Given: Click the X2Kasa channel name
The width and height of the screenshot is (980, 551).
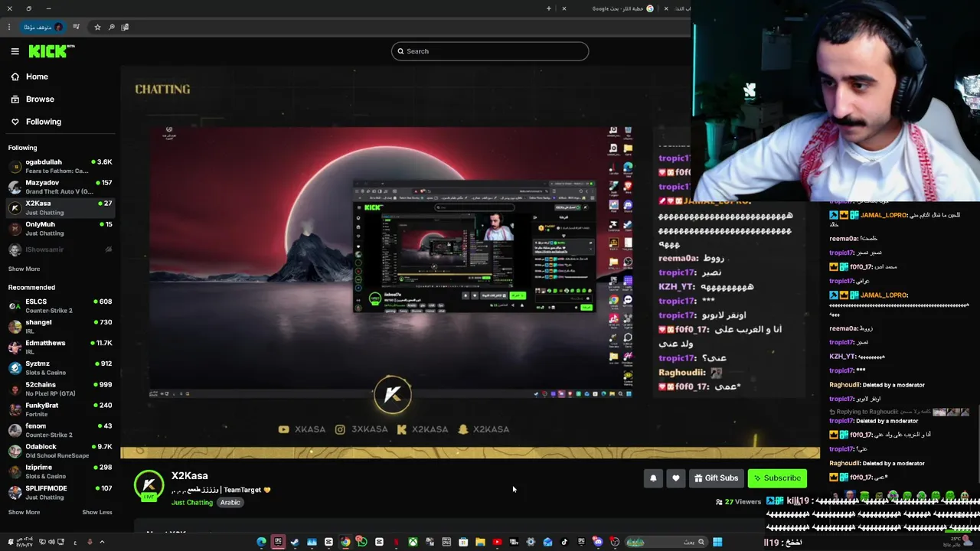Looking at the screenshot, I should point(190,476).
